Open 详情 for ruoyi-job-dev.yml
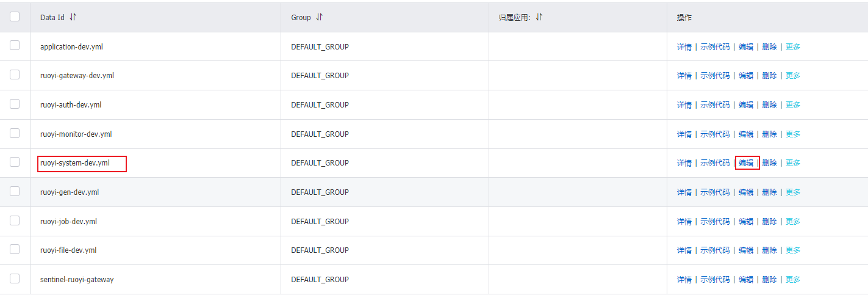The width and height of the screenshot is (868, 295). [x=684, y=222]
